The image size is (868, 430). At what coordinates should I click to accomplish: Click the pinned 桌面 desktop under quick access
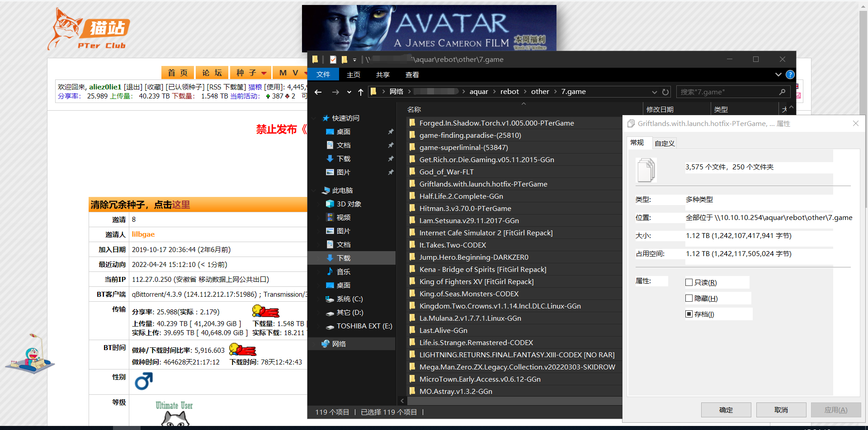pos(344,131)
